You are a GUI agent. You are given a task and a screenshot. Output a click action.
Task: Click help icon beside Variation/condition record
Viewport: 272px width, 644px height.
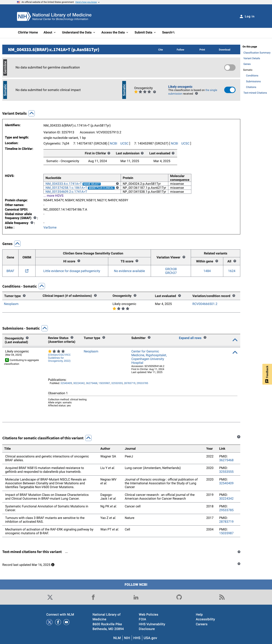pos(234,296)
